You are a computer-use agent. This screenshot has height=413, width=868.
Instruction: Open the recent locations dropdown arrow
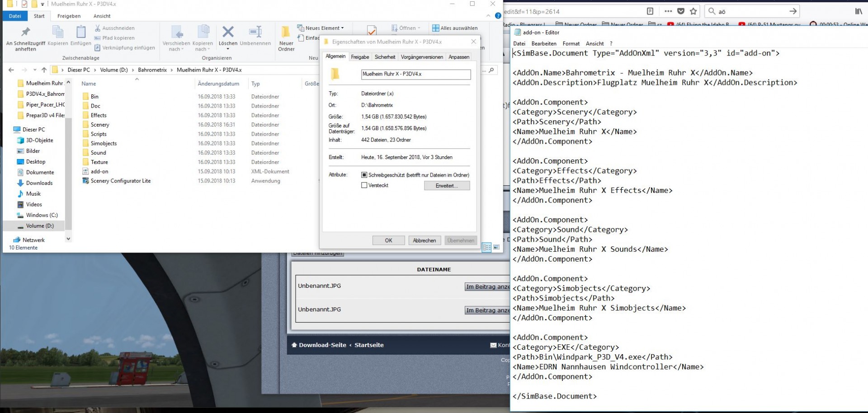click(x=35, y=70)
